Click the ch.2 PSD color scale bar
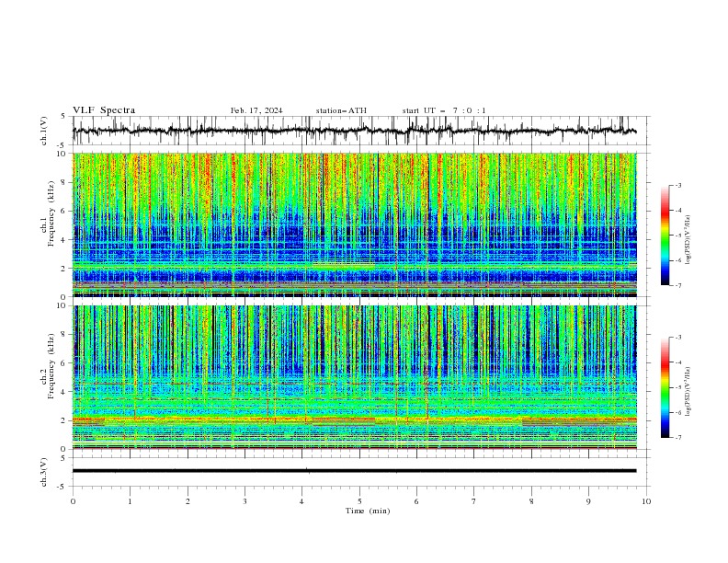Image resolution: width=728 pixels, height=563 pixels. pos(665,387)
